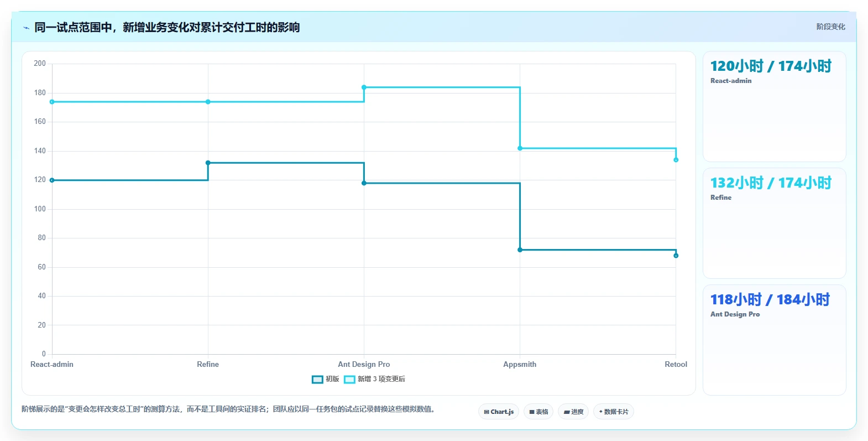Image resolution: width=868 pixels, height=441 pixels.
Task: Click the 变更后 data point at Retool
Action: [676, 160]
